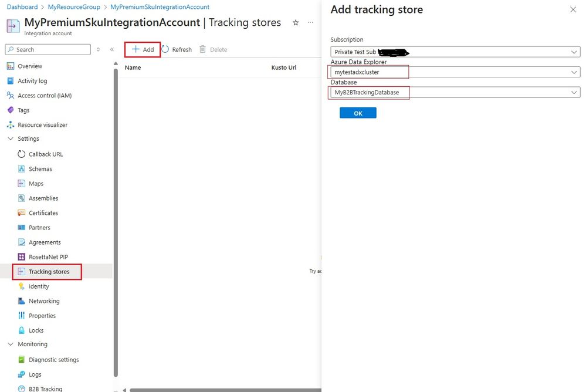Go to Agreements menu item
The width and height of the screenshot is (586, 392).
(45, 242)
